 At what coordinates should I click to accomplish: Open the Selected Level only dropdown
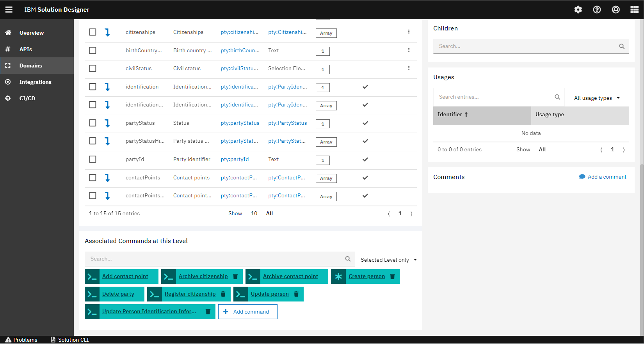pos(388,260)
